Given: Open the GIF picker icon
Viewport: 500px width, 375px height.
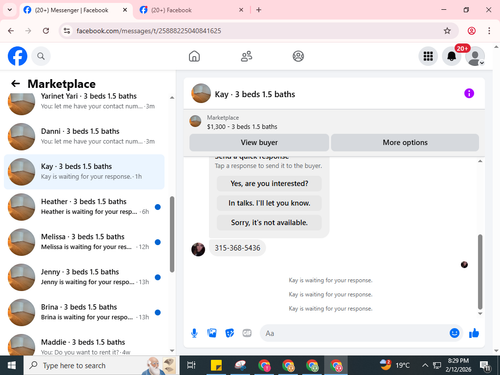Looking at the screenshot, I should coord(247,333).
